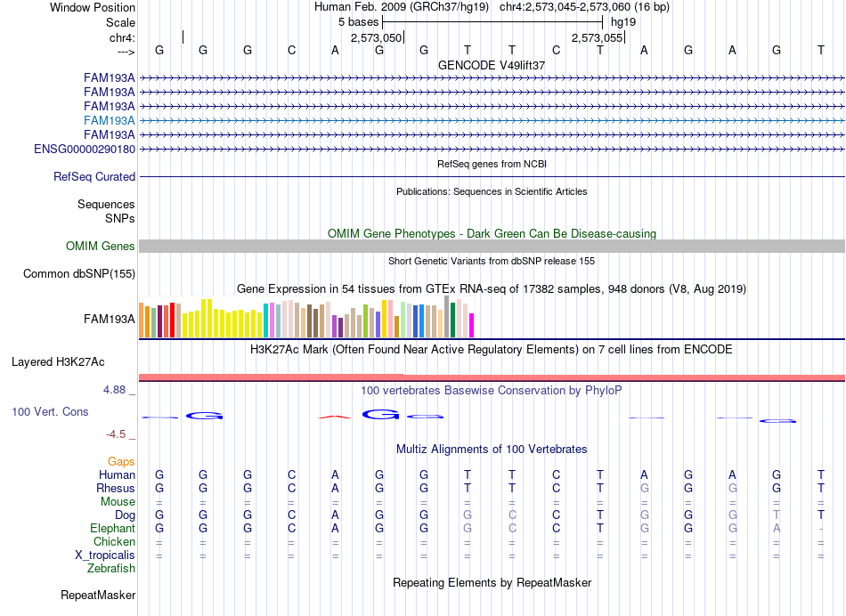The width and height of the screenshot is (846, 616).
Task: Open the OMIM Gene Phenotypes track title
Action: coord(492,233)
